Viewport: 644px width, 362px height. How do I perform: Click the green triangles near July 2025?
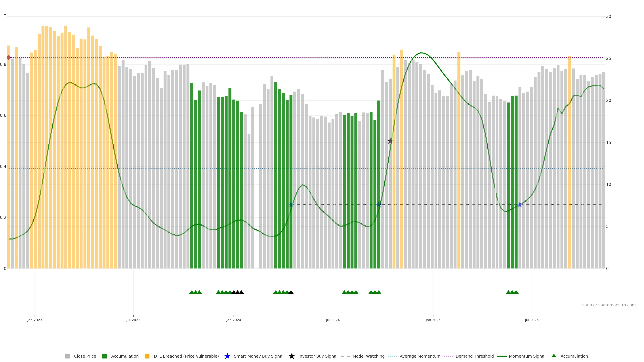(x=512, y=292)
